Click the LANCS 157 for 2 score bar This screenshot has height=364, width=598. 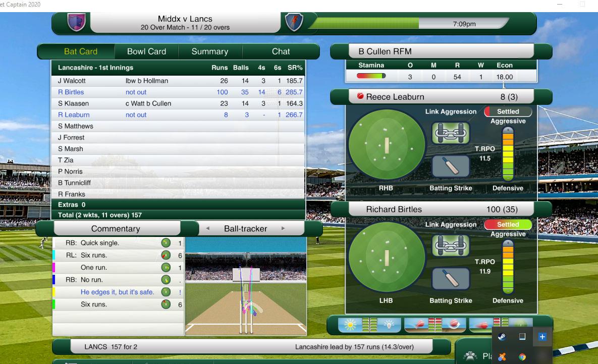(x=252, y=347)
